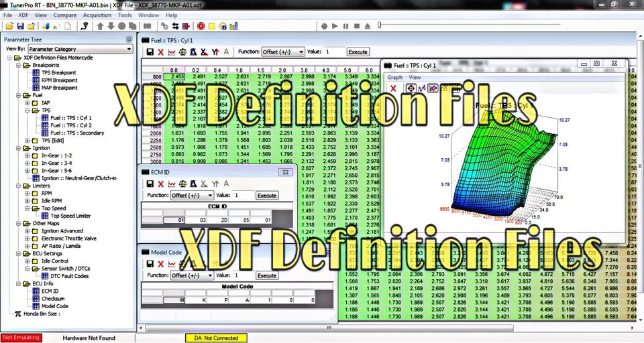Click the save bin icon in main toolbar
The height and width of the screenshot is (343, 644).
pos(21,26)
